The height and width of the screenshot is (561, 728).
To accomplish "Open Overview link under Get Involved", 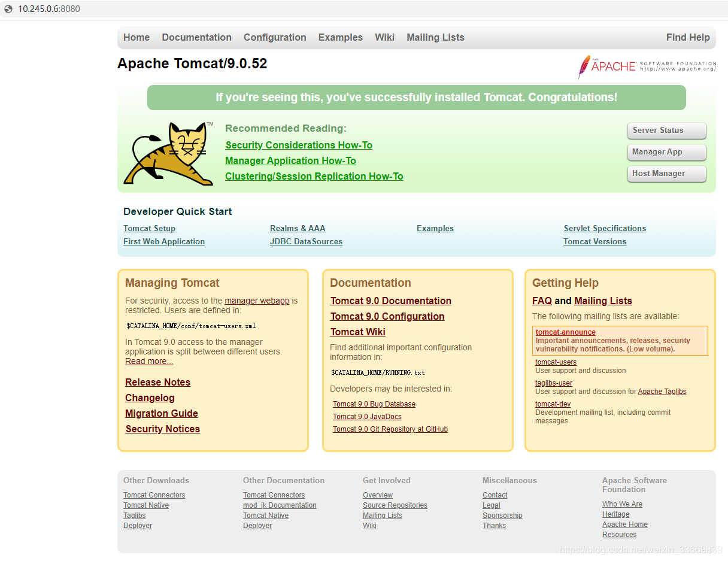I will pyautogui.click(x=378, y=495).
